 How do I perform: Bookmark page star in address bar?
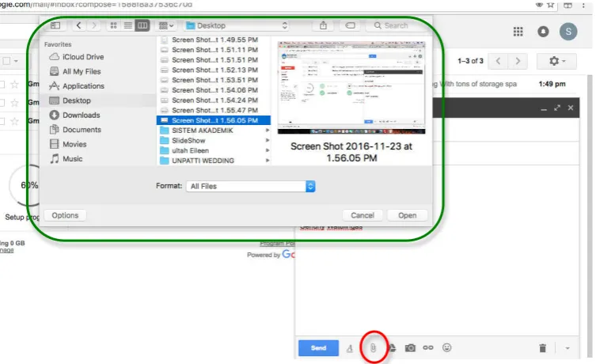550,5
